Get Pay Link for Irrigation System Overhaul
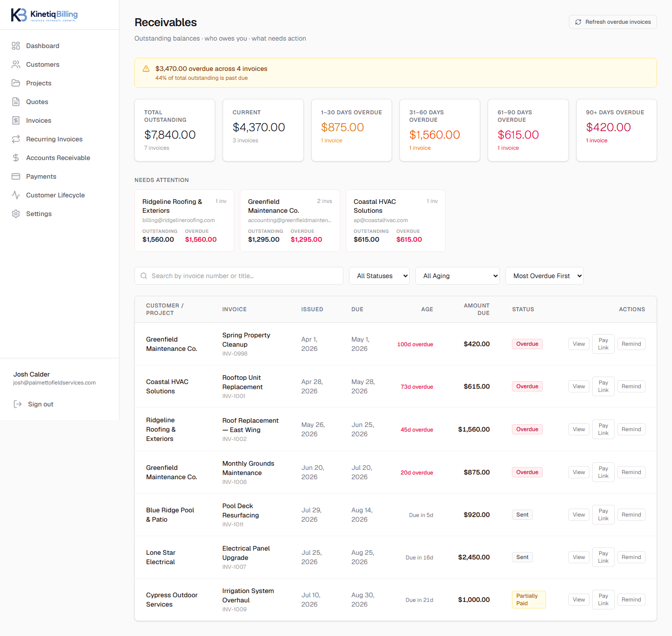Viewport: 672px width, 636px height. tap(603, 600)
